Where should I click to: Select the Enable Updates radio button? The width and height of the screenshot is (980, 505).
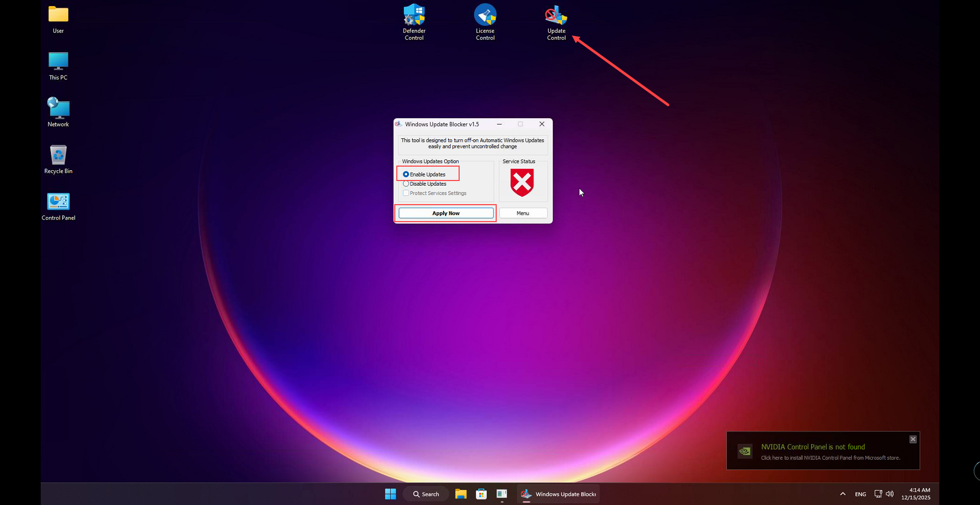(x=406, y=174)
